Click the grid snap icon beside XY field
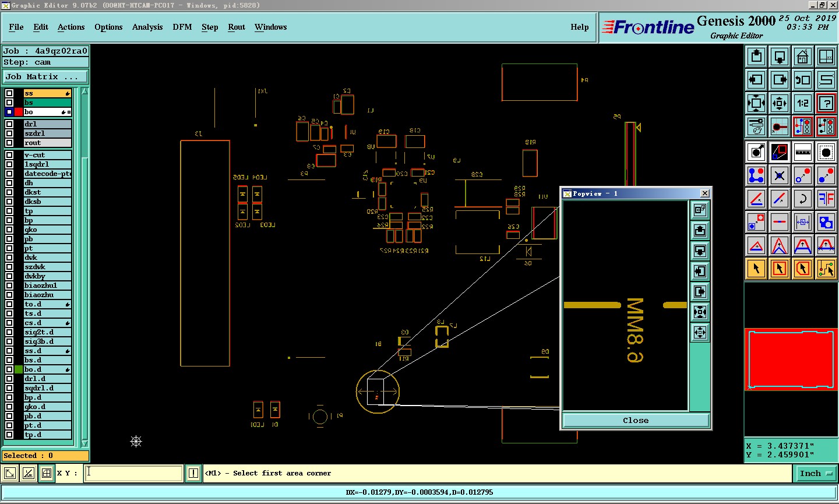839x504 pixels. [47, 473]
